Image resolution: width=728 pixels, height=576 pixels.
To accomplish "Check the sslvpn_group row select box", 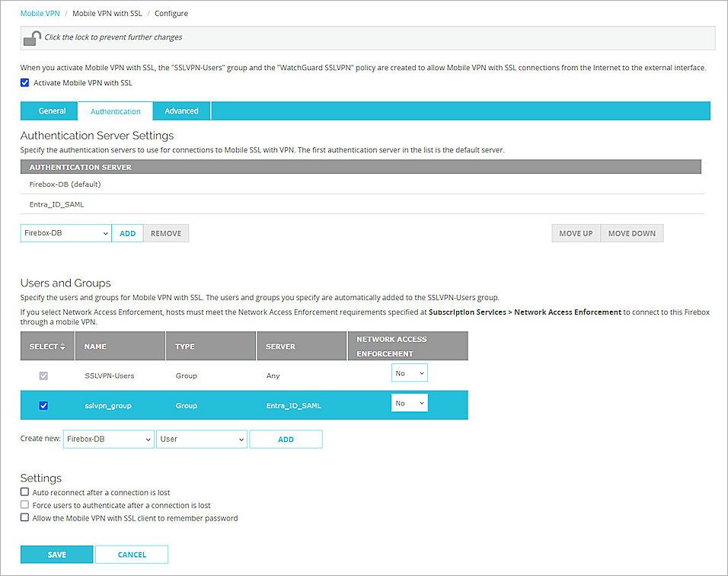I will (43, 405).
